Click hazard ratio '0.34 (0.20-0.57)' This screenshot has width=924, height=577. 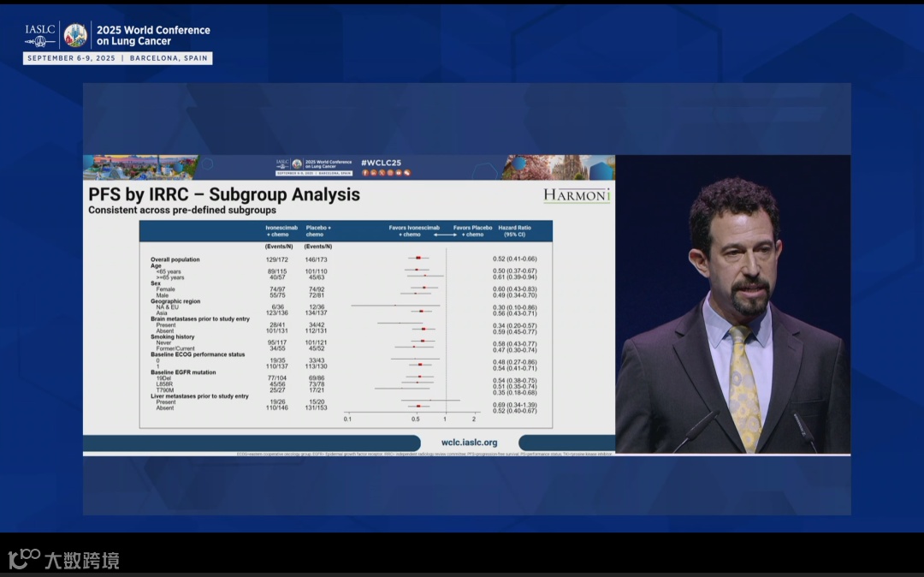coord(514,326)
